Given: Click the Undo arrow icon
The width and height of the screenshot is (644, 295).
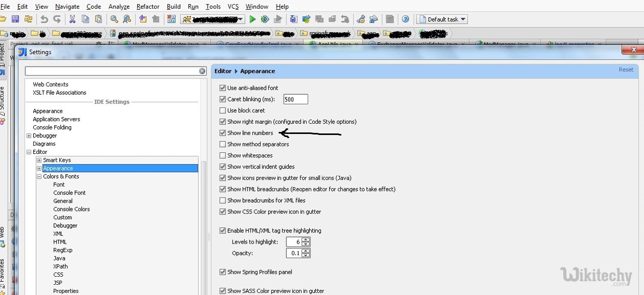Looking at the screenshot, I should [x=44, y=19].
